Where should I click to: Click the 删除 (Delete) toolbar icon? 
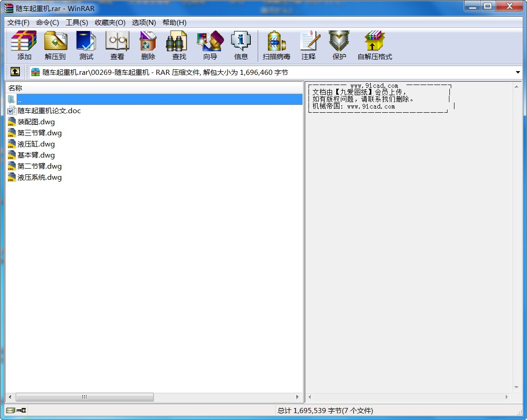148,45
